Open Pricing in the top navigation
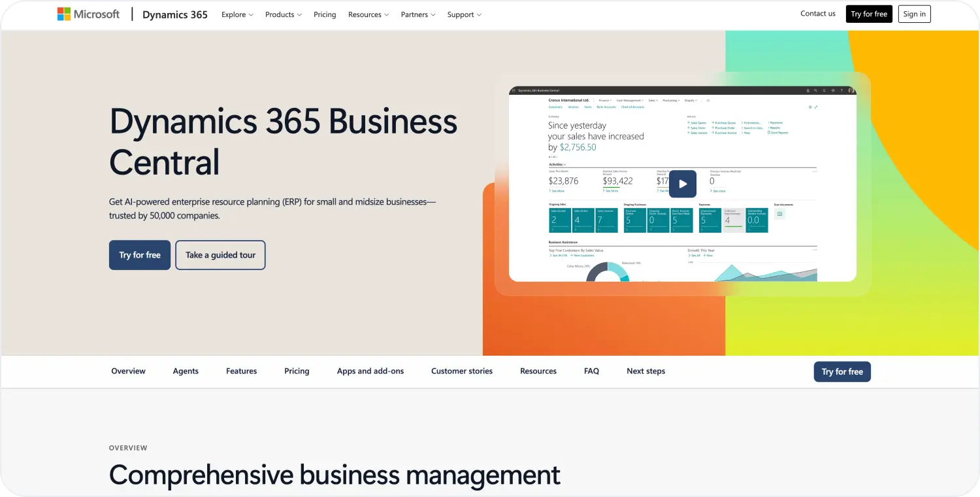The width and height of the screenshot is (980, 497). pos(325,14)
